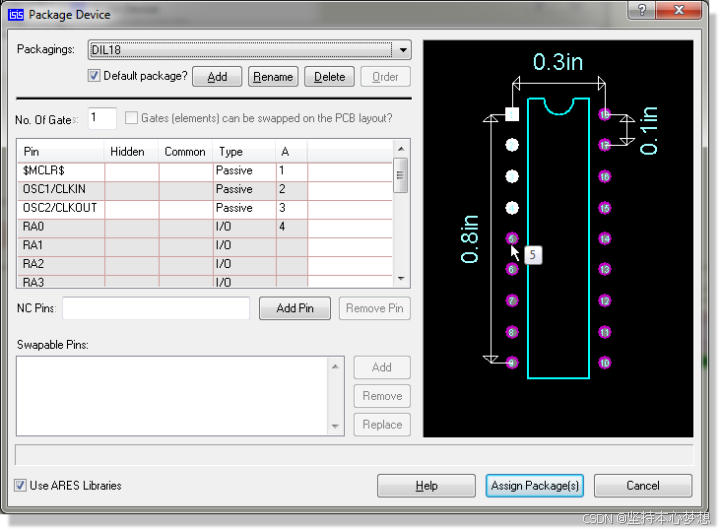Open the Packagings dropdown arrow
Viewport: 722px width, 532px height.
403,50
